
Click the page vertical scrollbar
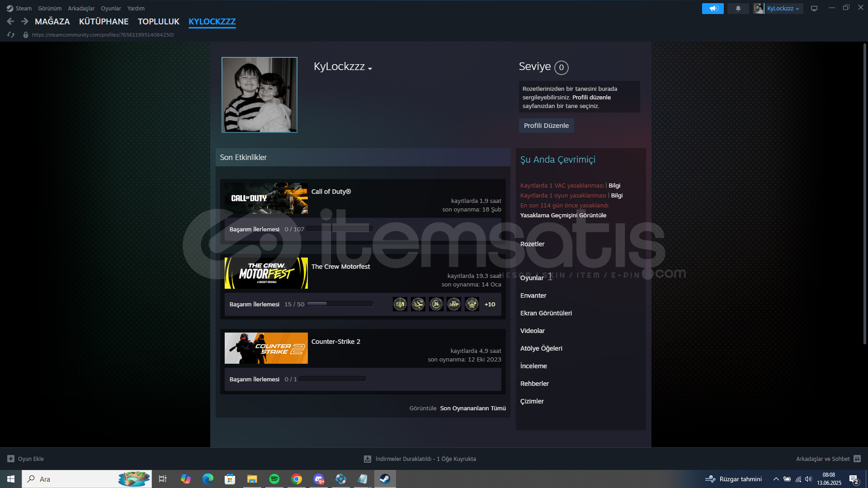(864, 194)
